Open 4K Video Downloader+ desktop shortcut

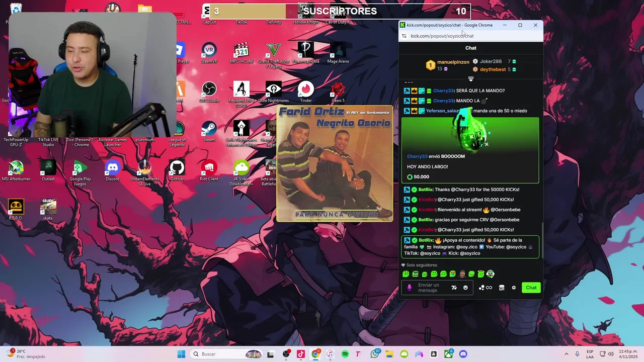241,173
